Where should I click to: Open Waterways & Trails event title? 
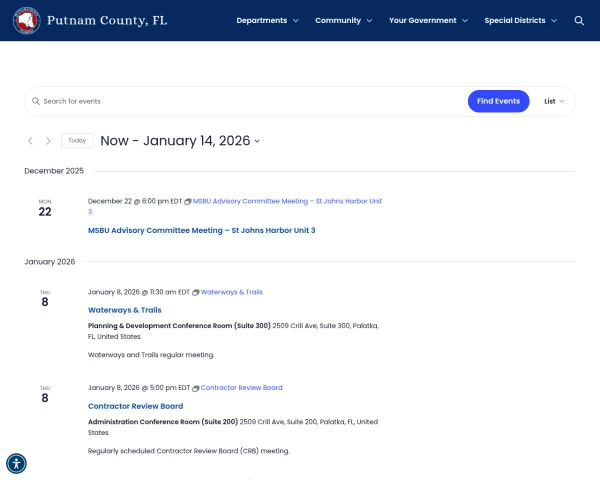coord(125,310)
